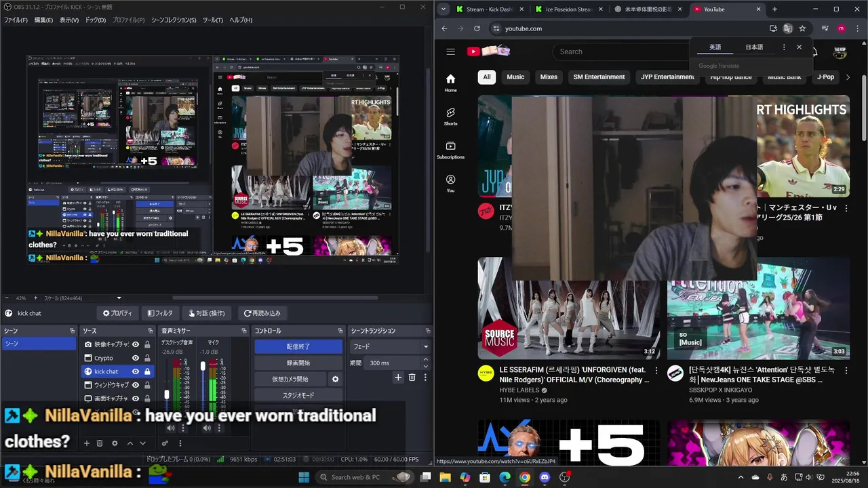Open a new Chrome tab
Viewport: 868px width, 488px height.
[775, 9]
